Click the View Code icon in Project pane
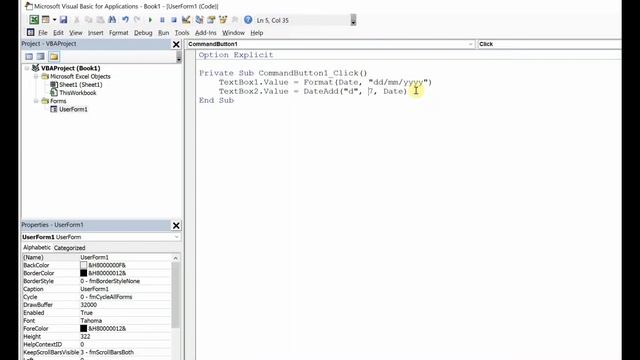The width and height of the screenshot is (640, 360). 29,56
